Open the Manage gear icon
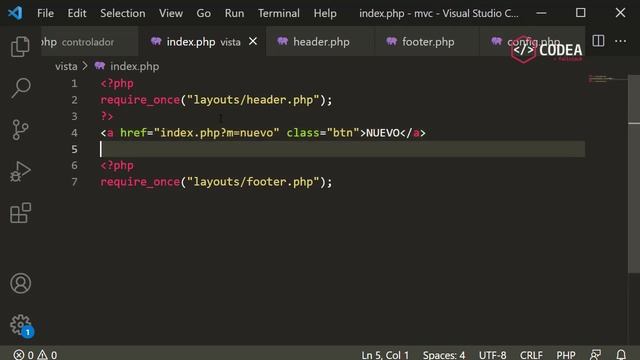Viewport: 640px width, 360px height. coord(21,325)
